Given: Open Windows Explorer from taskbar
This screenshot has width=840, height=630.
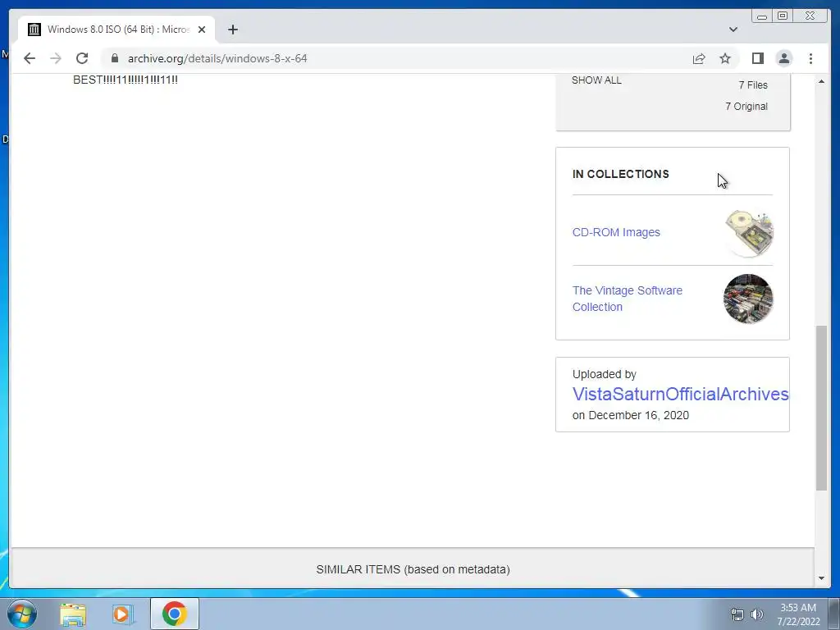Looking at the screenshot, I should click(x=72, y=614).
